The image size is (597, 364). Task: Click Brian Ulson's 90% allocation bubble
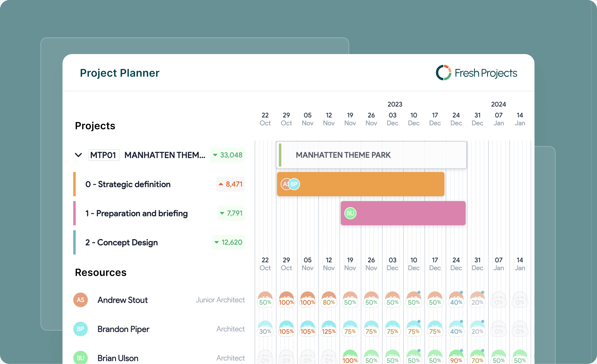(456, 360)
